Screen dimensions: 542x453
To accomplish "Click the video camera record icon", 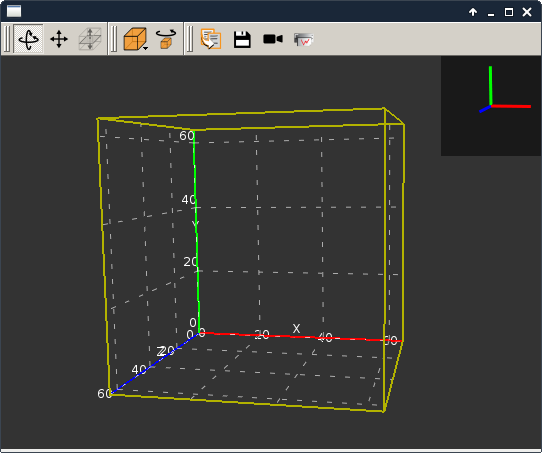I will [273, 39].
